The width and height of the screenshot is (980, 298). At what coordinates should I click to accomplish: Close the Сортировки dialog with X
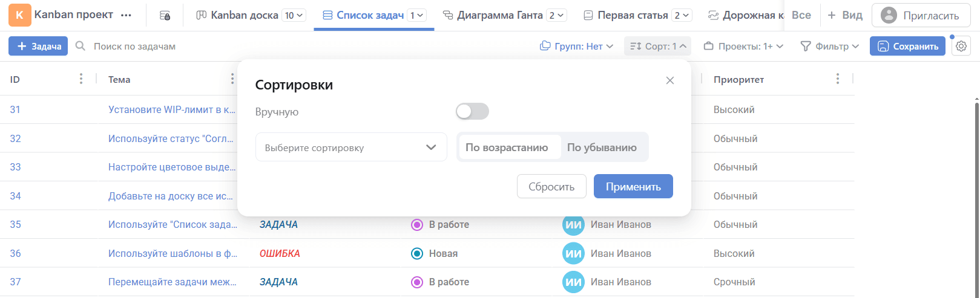coord(669,80)
